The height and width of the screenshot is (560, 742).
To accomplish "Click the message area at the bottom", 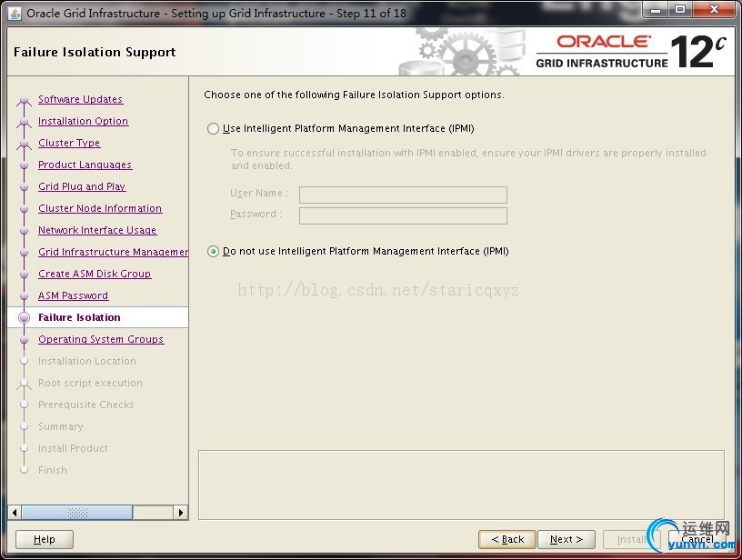I will point(461,485).
